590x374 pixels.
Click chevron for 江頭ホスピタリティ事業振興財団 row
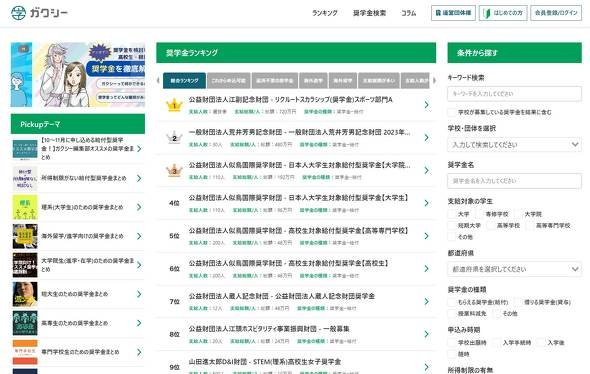tap(426, 334)
